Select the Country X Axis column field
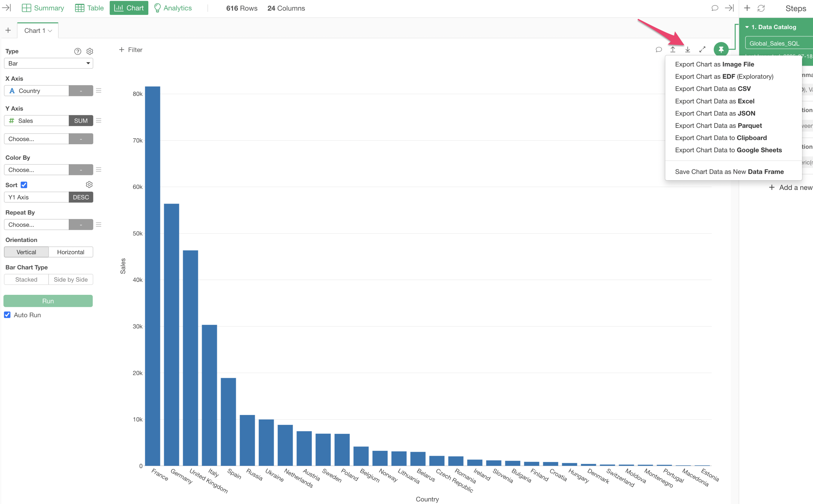Screen dimensions: 813x504 [x=36, y=91]
